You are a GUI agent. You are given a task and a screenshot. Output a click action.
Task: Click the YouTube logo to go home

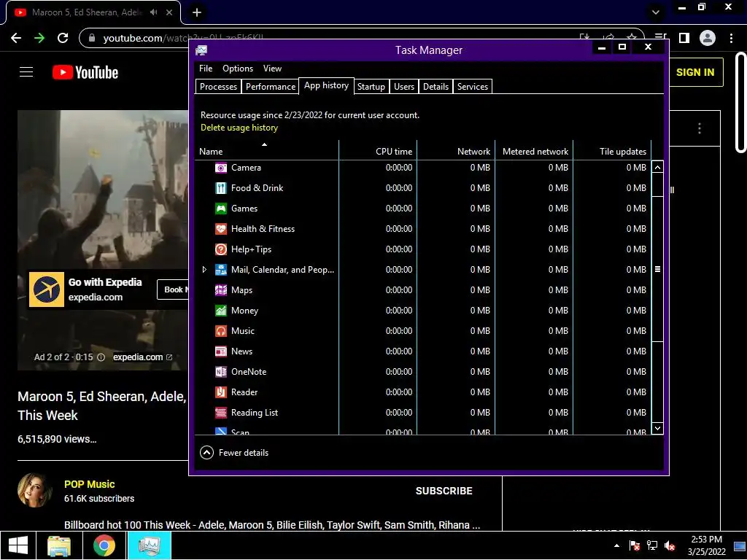tap(85, 72)
